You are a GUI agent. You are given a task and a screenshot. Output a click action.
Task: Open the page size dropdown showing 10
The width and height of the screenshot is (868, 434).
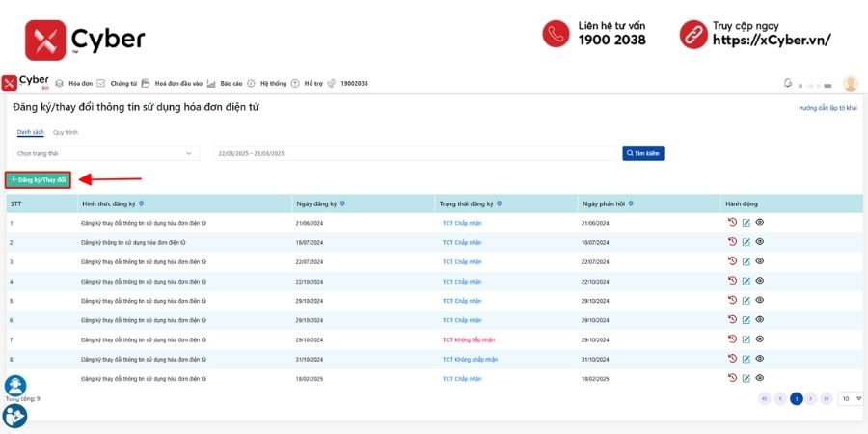pos(850,398)
